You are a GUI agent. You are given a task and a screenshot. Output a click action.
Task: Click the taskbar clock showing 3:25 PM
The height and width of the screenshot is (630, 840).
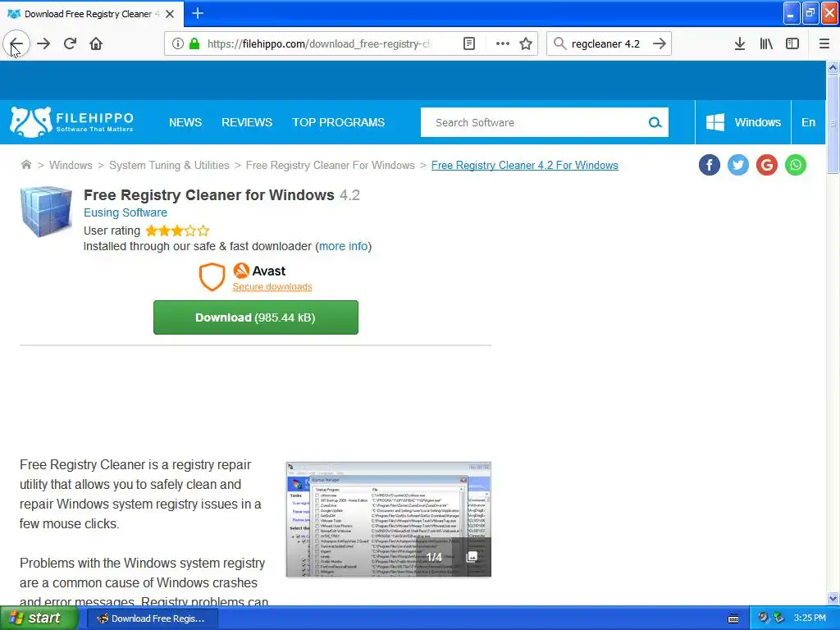point(810,618)
